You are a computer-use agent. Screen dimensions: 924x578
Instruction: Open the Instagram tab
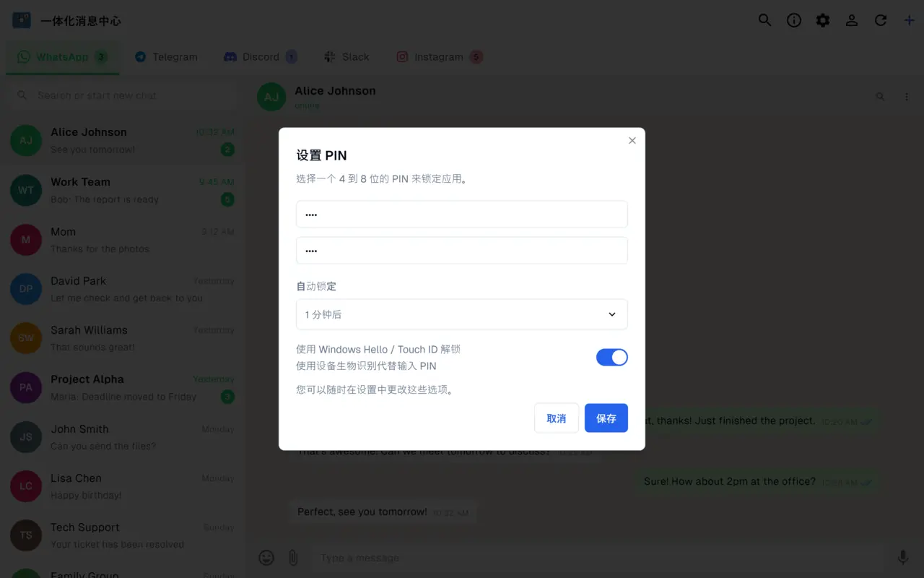(x=439, y=56)
